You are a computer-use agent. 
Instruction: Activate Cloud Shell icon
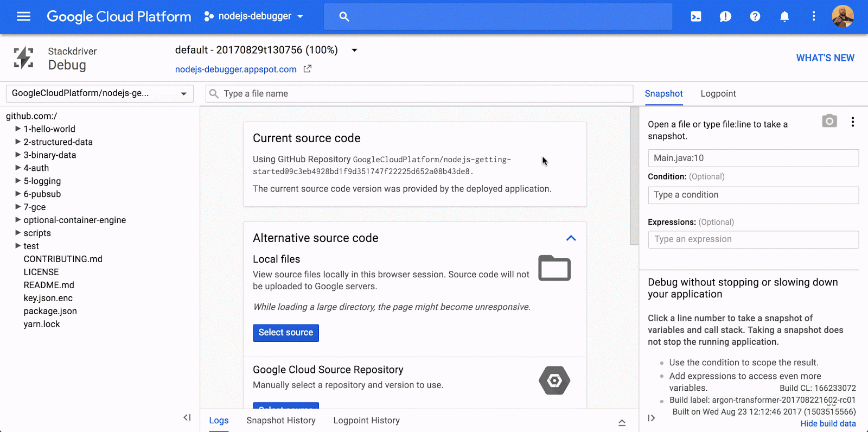696,16
